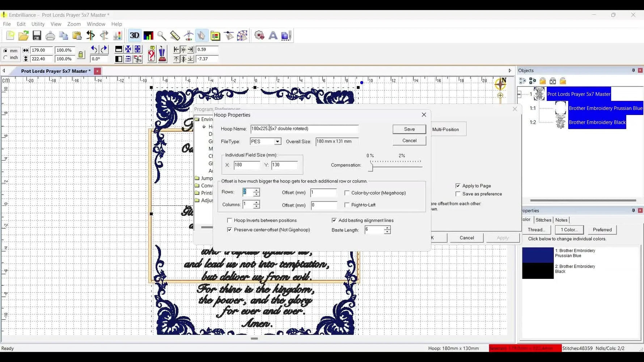Enable Color-by-color (Megahoop)
This screenshot has height=362, width=644.
click(x=347, y=193)
